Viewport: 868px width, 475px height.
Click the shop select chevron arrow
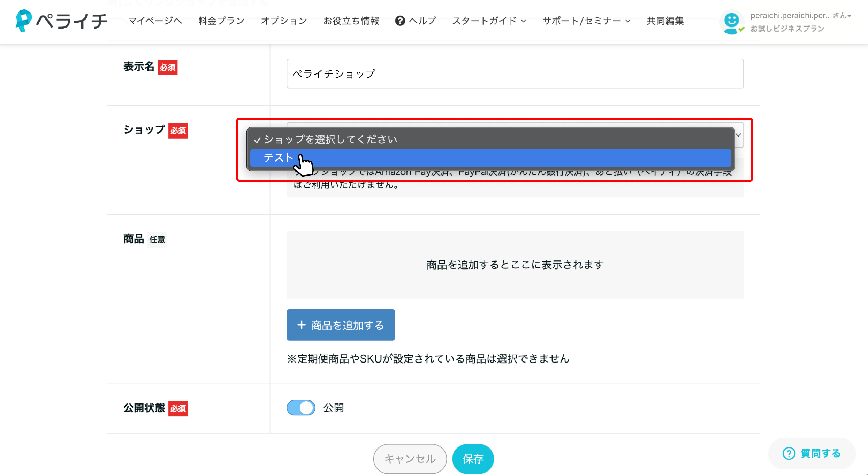[738, 135]
